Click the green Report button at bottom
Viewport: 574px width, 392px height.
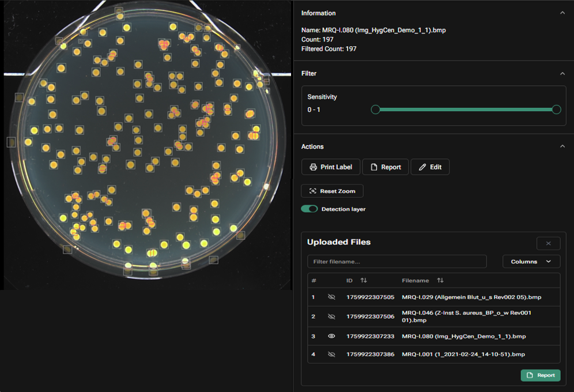tap(541, 375)
